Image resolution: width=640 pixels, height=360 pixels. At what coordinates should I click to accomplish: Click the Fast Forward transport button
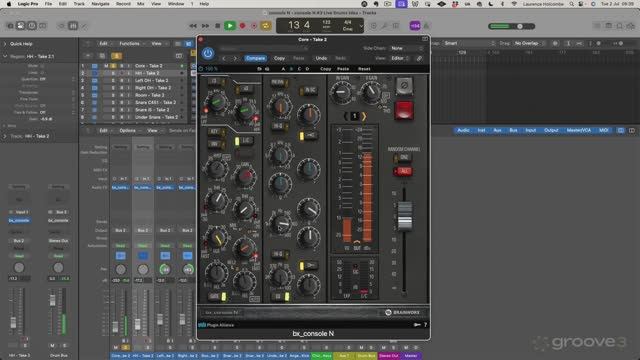pyautogui.click(x=205, y=26)
